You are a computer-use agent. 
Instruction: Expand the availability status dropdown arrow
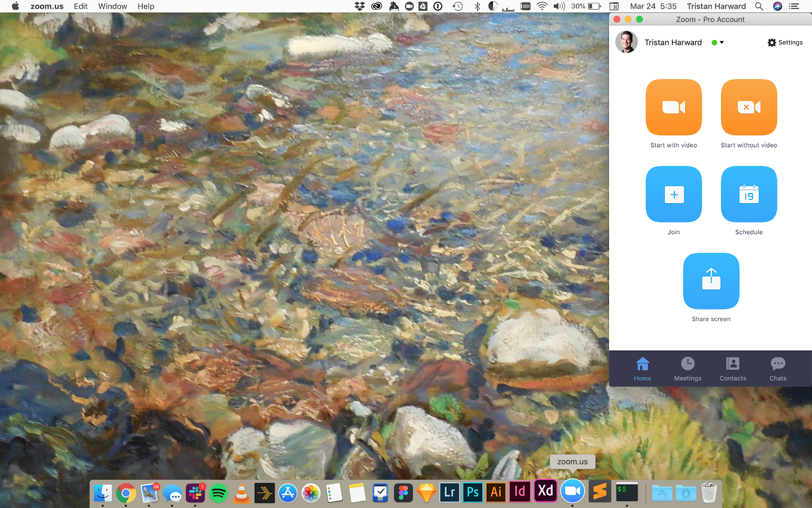point(722,43)
